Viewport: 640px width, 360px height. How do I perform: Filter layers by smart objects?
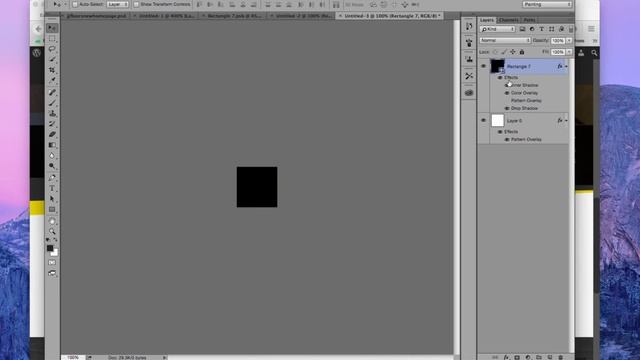click(561, 29)
